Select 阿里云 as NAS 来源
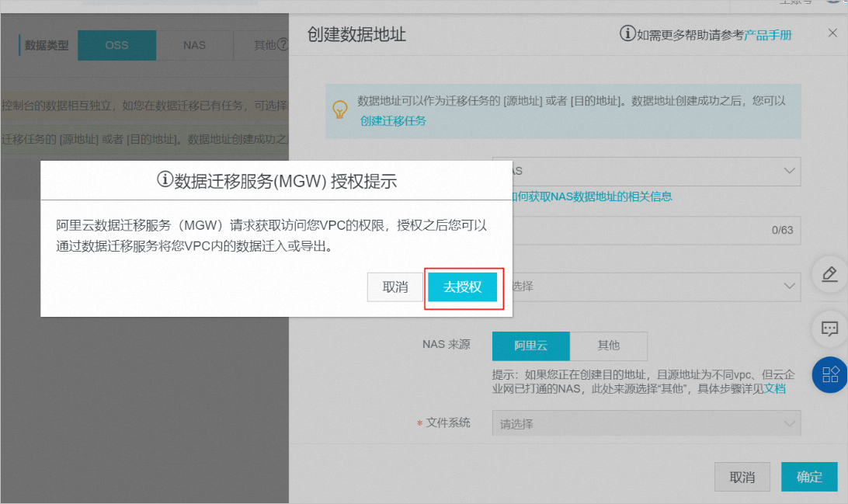Viewport: 848px width, 504px height. [530, 346]
